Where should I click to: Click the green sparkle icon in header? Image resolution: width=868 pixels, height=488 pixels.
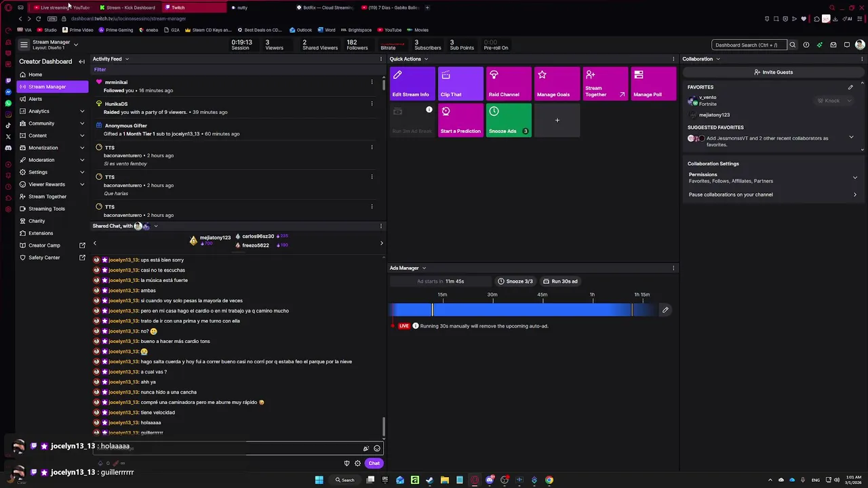820,45
